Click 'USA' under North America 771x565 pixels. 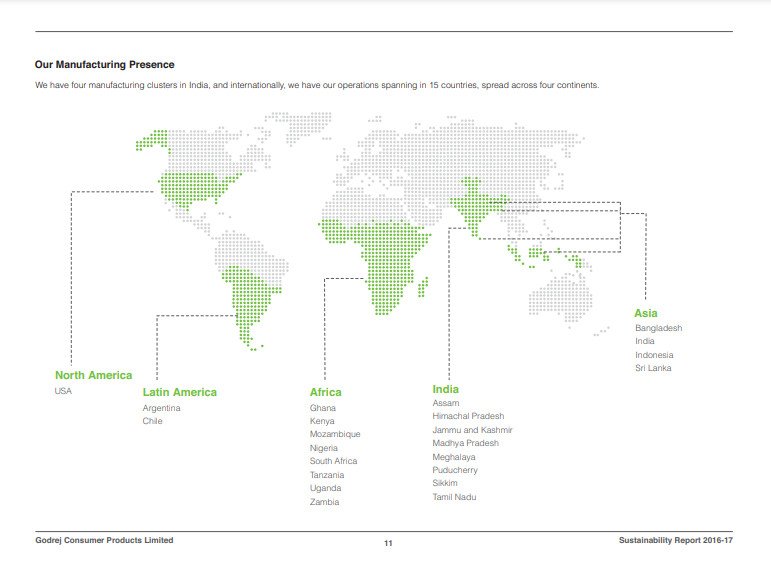tap(63, 391)
